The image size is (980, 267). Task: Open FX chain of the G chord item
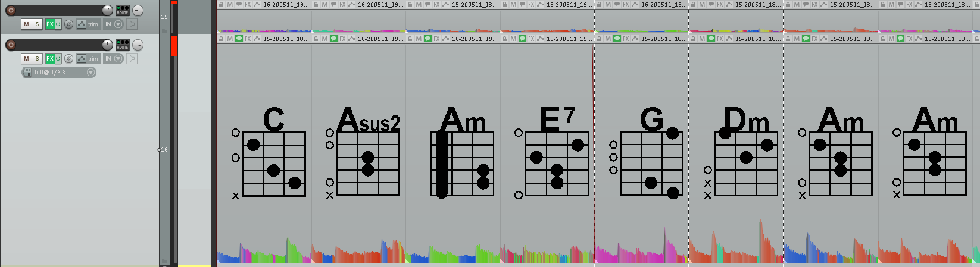point(626,39)
